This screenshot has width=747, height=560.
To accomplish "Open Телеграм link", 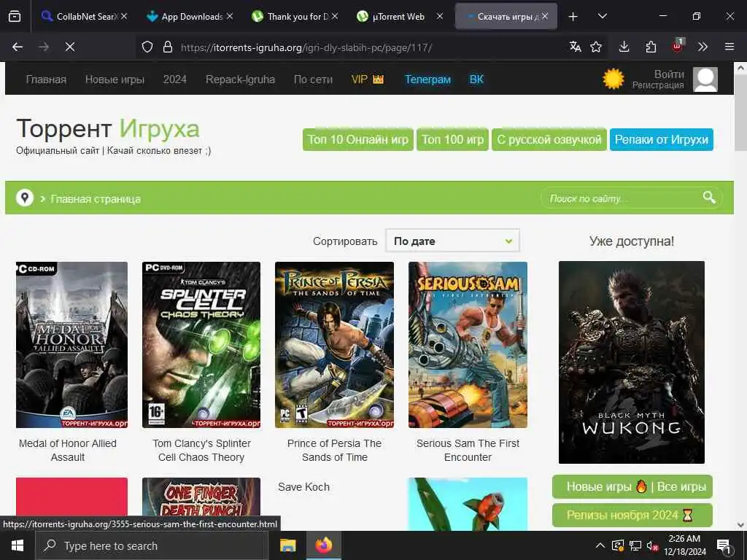I will pyautogui.click(x=427, y=79).
